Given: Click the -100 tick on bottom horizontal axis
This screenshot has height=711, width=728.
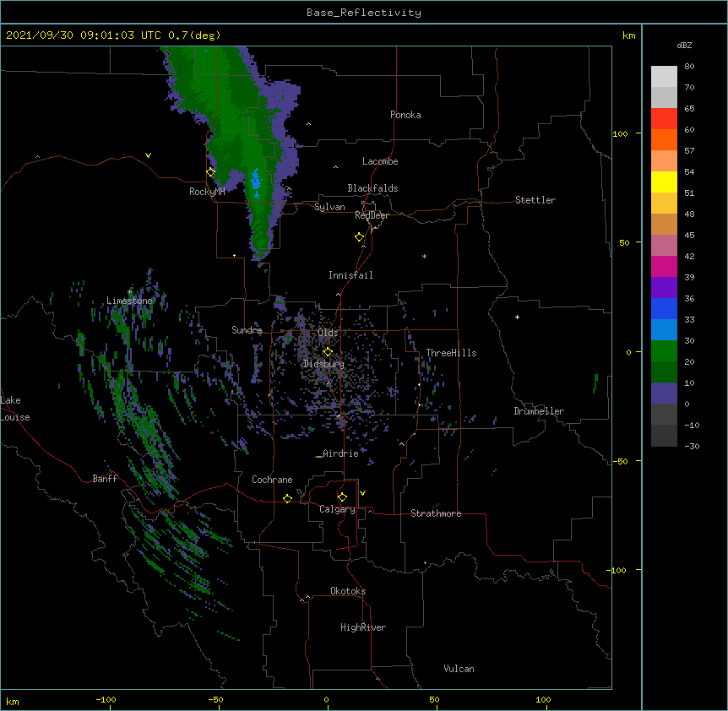Looking at the screenshot, I should pyautogui.click(x=106, y=699).
